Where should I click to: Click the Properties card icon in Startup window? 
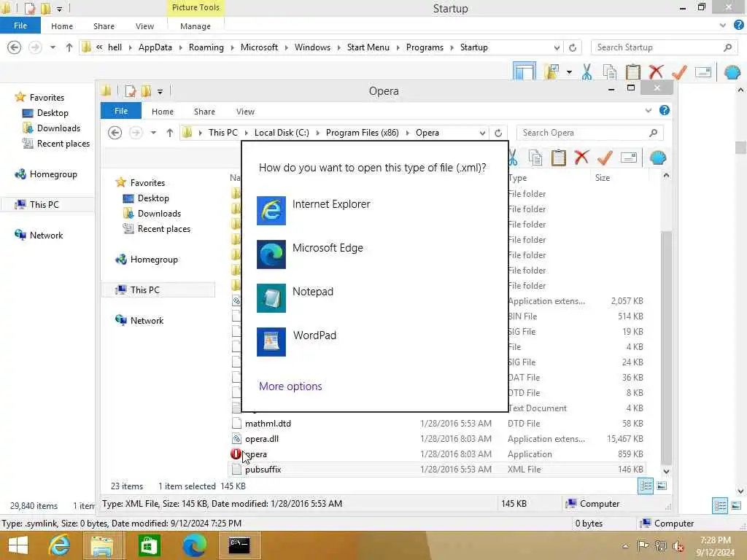pyautogui.click(x=703, y=72)
